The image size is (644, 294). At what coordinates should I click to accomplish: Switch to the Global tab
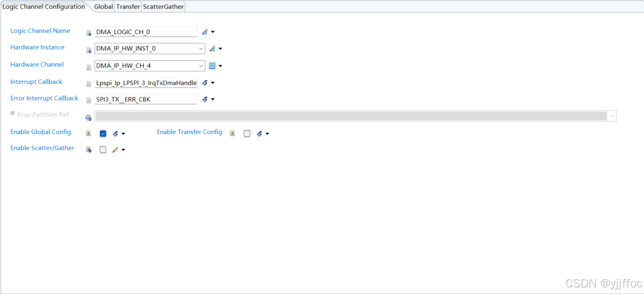pyautogui.click(x=103, y=7)
